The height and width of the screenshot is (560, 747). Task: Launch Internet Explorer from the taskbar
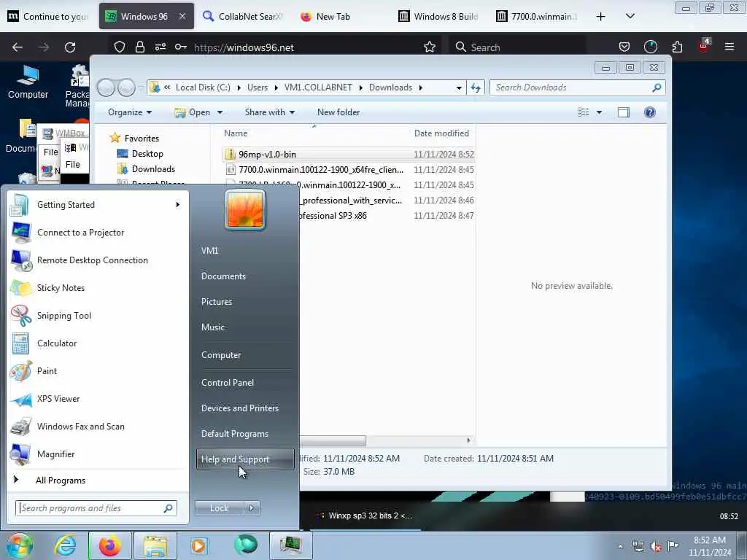click(x=65, y=545)
